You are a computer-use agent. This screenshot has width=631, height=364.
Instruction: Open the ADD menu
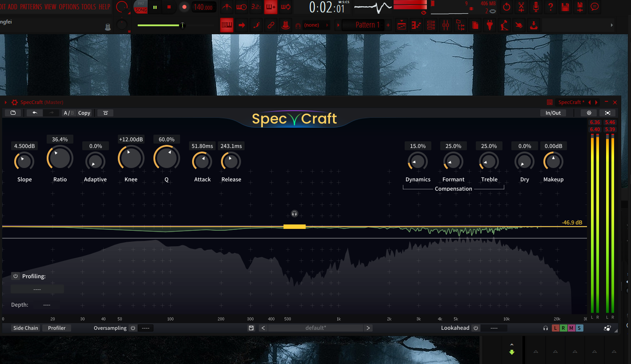click(12, 7)
